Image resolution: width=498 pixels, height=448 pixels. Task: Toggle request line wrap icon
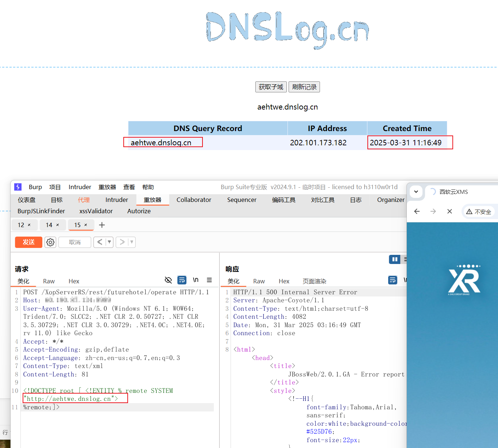[x=182, y=280]
